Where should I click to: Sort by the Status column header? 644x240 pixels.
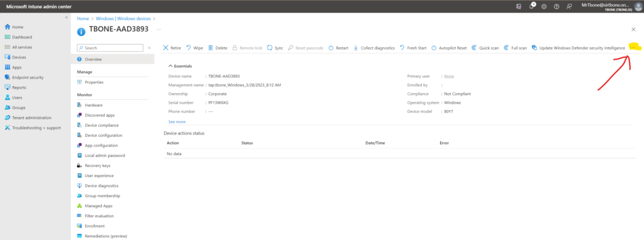pos(247,143)
